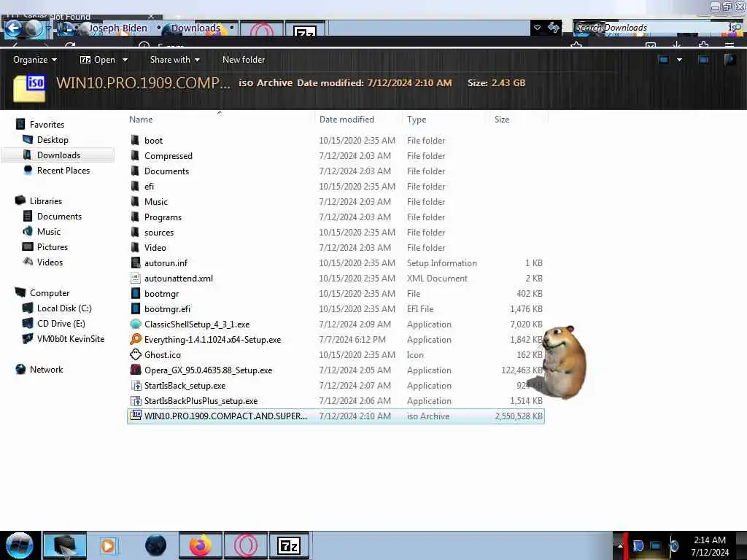The height and width of the screenshot is (560, 747).
Task: Select the Music folder icon in file list
Action: tap(135, 201)
